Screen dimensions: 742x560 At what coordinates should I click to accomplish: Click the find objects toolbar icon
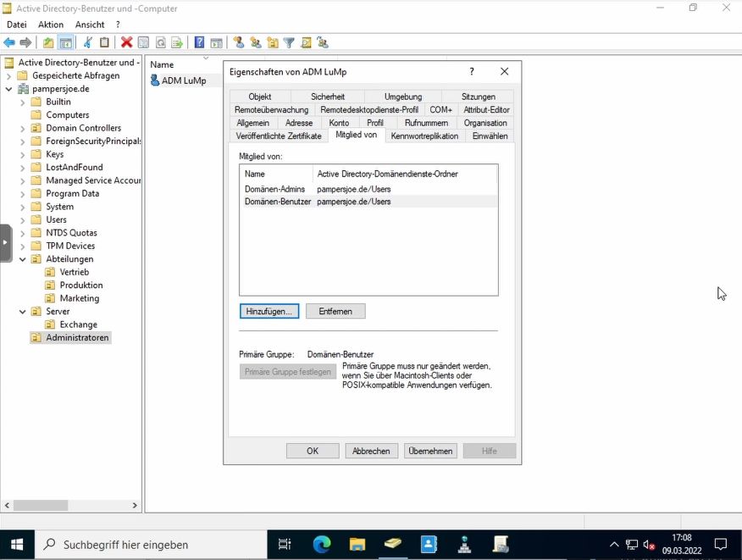point(306,42)
